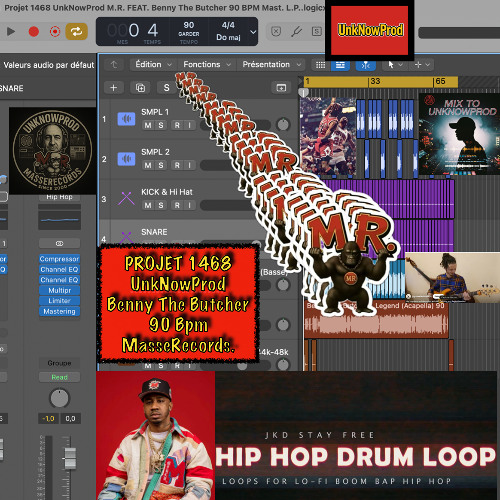The width and height of the screenshot is (500, 500).
Task: Click the Replace mode icon in control bar
Action: coord(276,32)
